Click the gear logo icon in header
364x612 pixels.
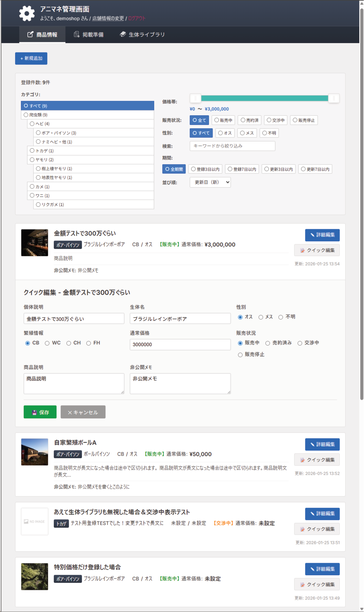[x=27, y=13]
